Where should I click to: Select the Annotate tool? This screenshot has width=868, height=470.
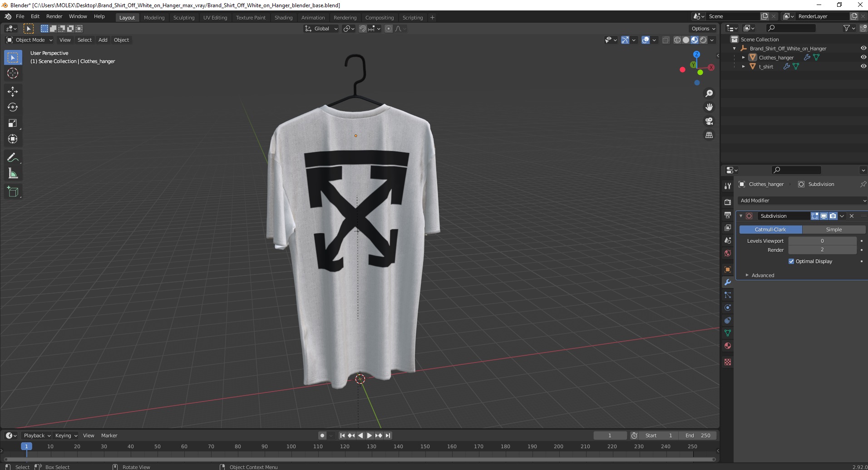click(x=13, y=158)
